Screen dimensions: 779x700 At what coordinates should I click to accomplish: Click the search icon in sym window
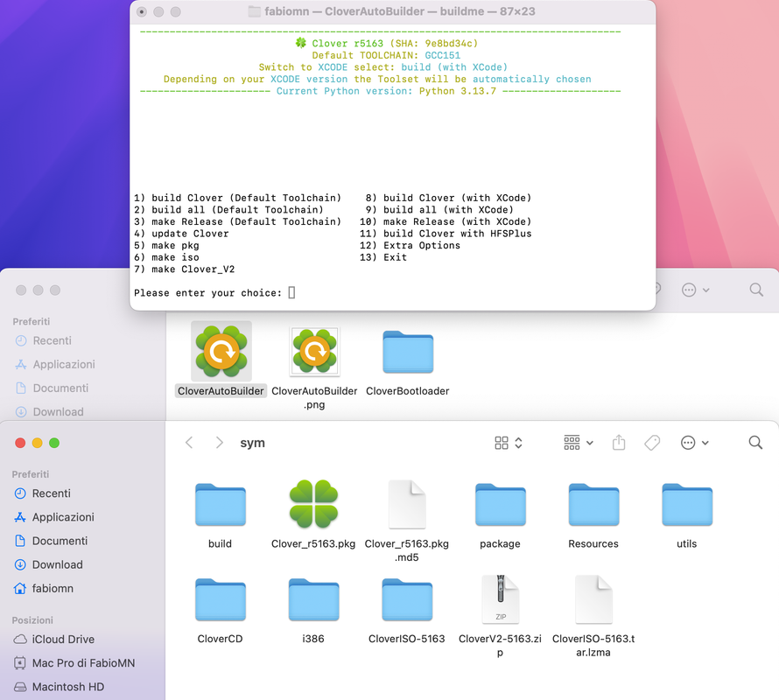[755, 442]
